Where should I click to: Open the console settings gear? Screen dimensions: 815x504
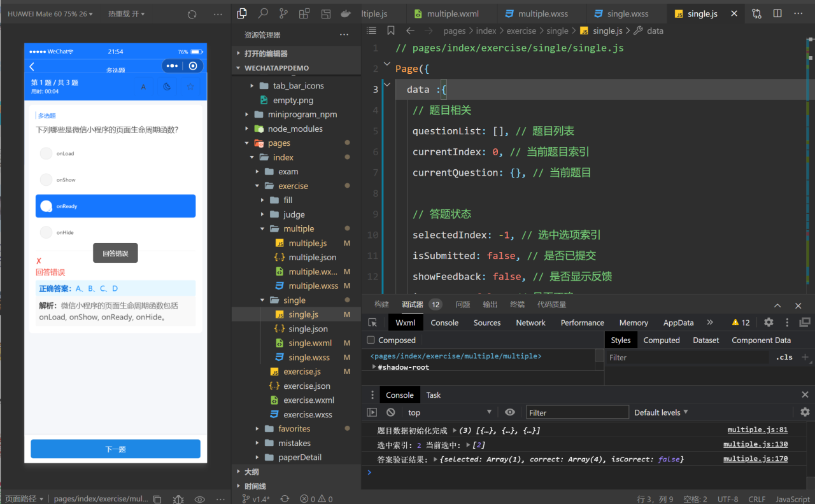pos(805,412)
